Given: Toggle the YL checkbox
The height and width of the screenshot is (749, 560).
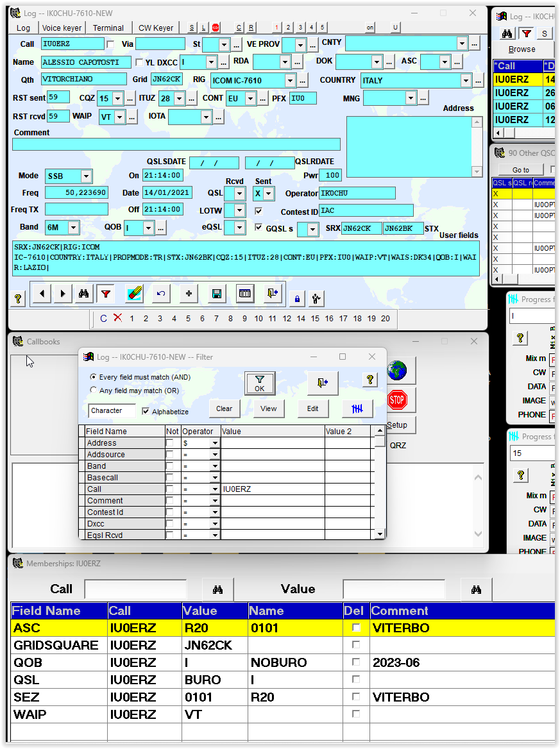Looking at the screenshot, I should [139, 62].
